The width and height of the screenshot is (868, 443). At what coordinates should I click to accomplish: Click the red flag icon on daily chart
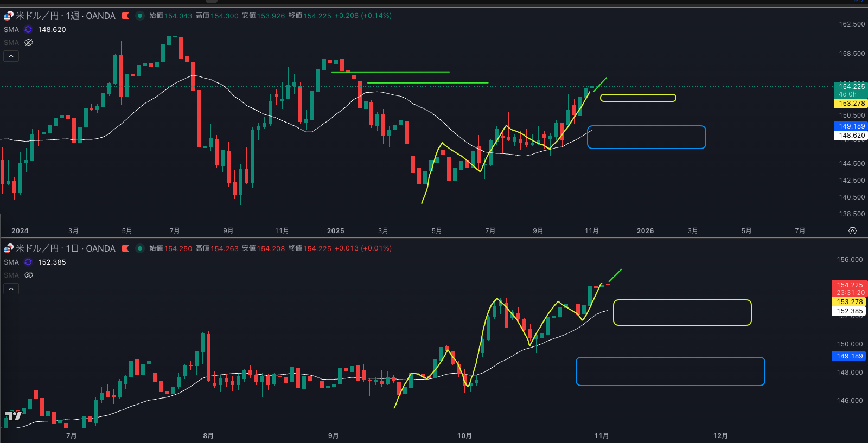[x=125, y=248]
